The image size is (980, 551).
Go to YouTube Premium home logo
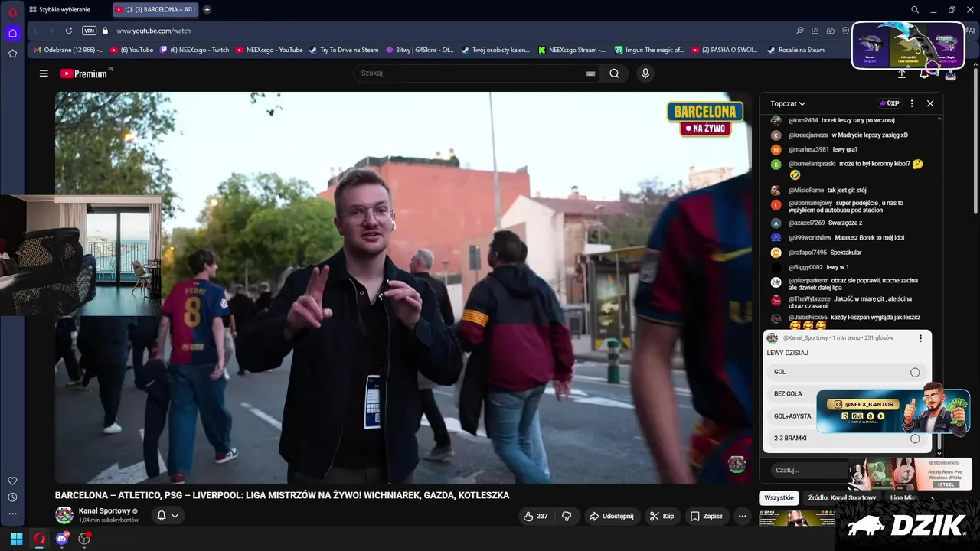(84, 73)
